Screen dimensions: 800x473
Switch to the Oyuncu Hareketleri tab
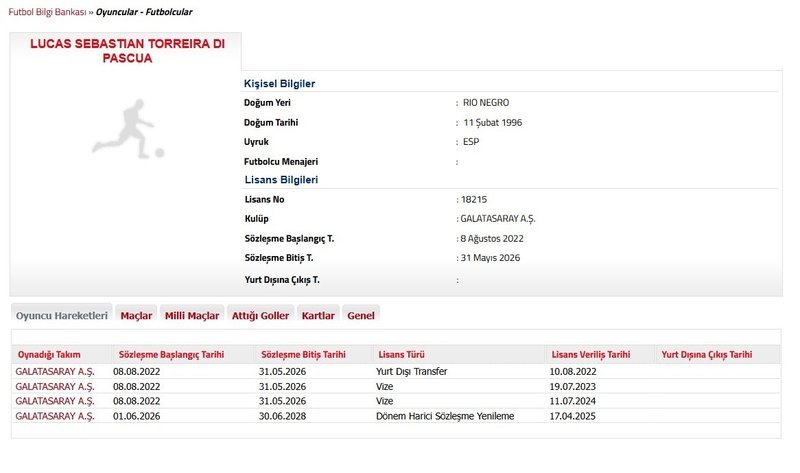tap(62, 315)
